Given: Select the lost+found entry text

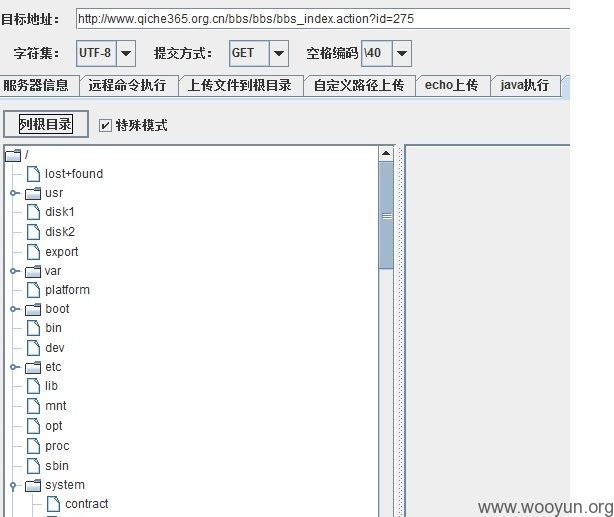Looking at the screenshot, I should 74,174.
